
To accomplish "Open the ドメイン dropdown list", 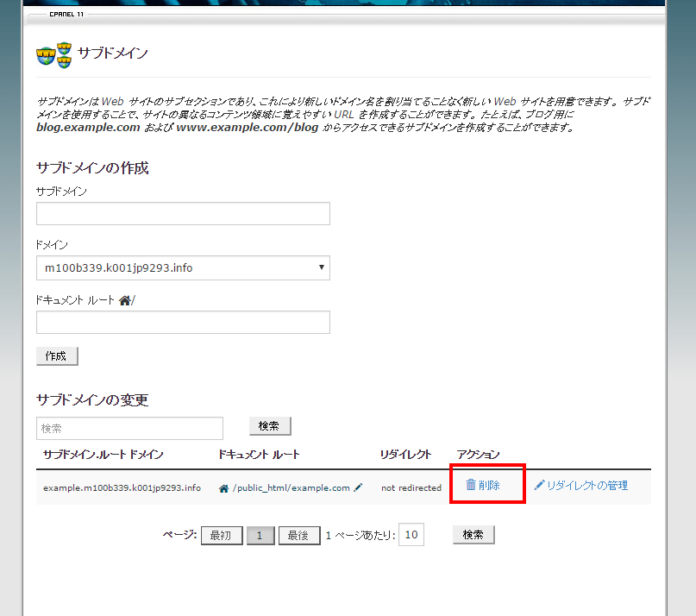I will click(183, 268).
